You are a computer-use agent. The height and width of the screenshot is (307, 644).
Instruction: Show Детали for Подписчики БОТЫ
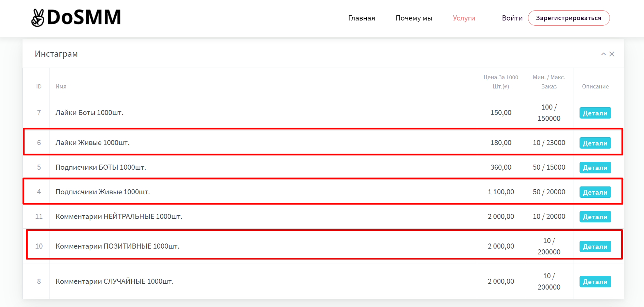[x=595, y=168]
